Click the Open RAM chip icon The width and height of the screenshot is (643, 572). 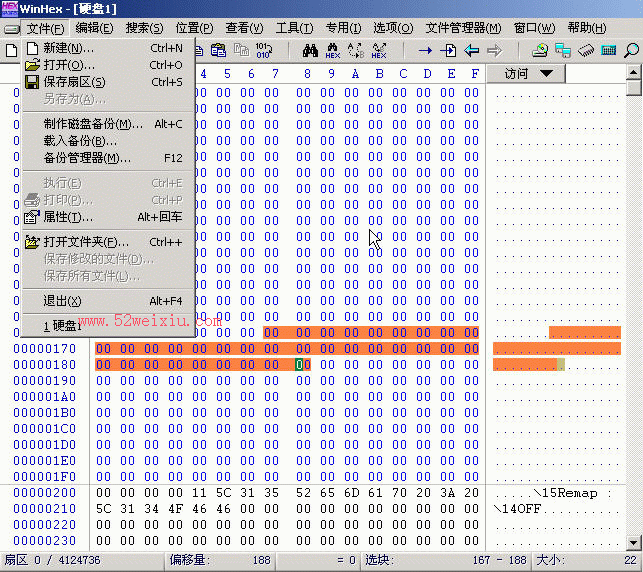click(x=586, y=51)
